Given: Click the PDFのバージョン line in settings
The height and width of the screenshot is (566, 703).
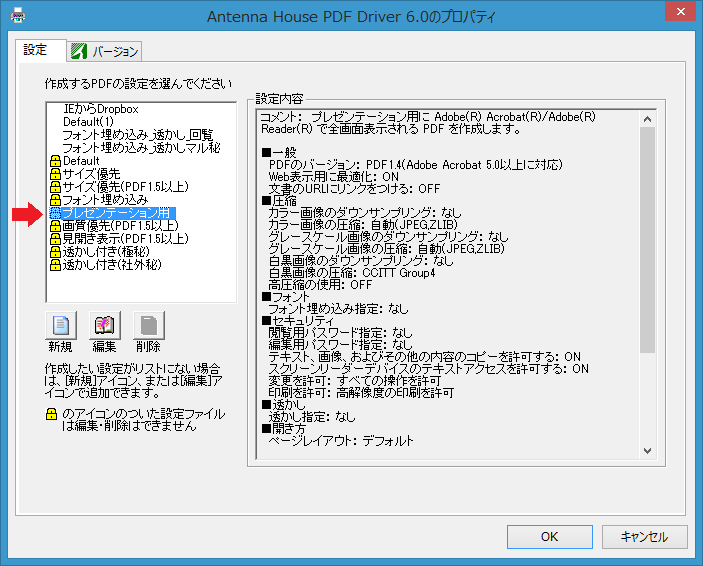Looking at the screenshot, I should [415, 165].
